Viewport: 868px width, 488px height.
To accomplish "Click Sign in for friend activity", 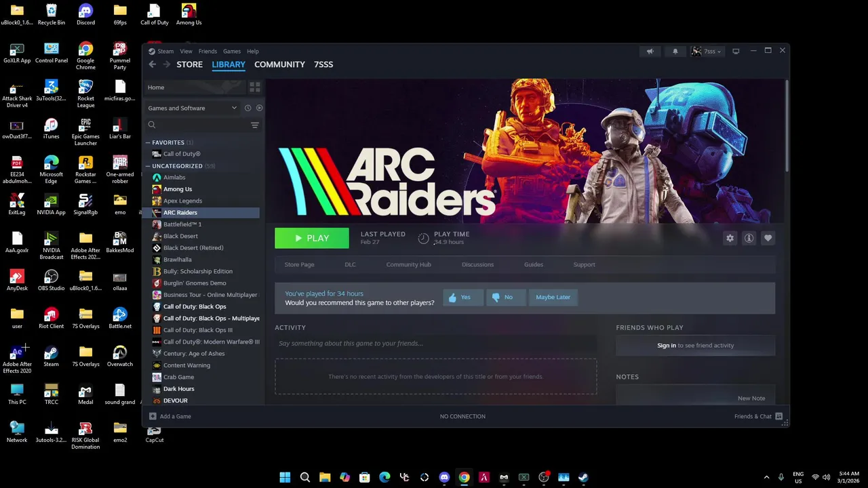I will point(667,346).
